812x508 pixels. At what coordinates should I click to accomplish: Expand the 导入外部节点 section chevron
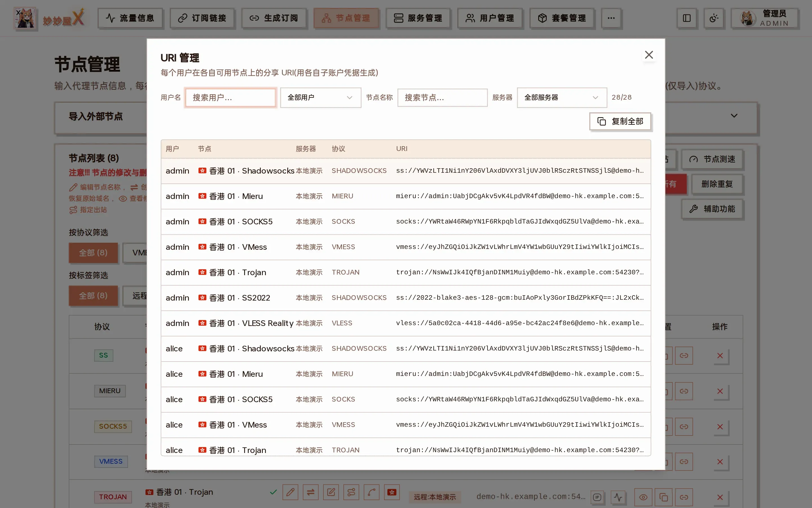[734, 116]
